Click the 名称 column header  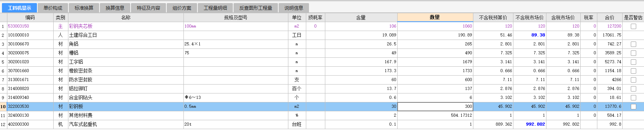[x=126, y=17]
